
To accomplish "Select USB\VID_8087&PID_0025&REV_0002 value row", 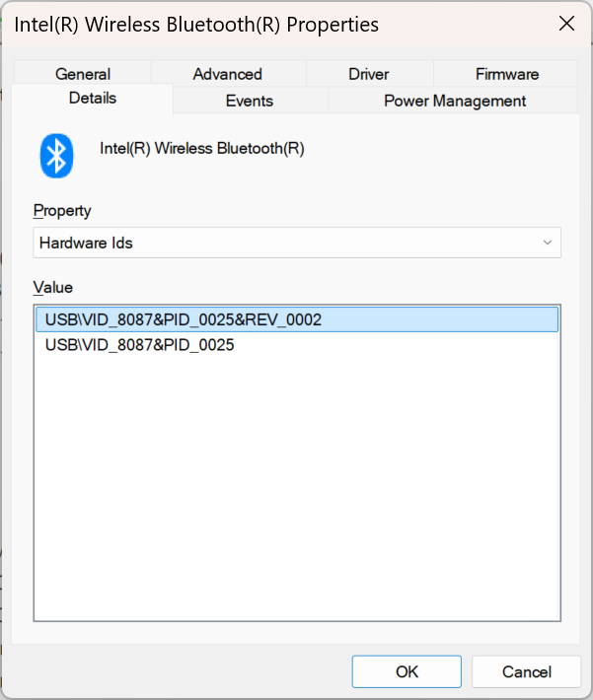I will click(x=297, y=319).
